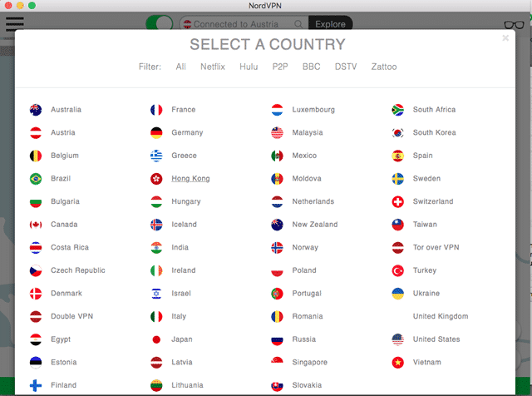532x396 pixels.
Task: Select the Netflix filter
Action: [x=213, y=67]
